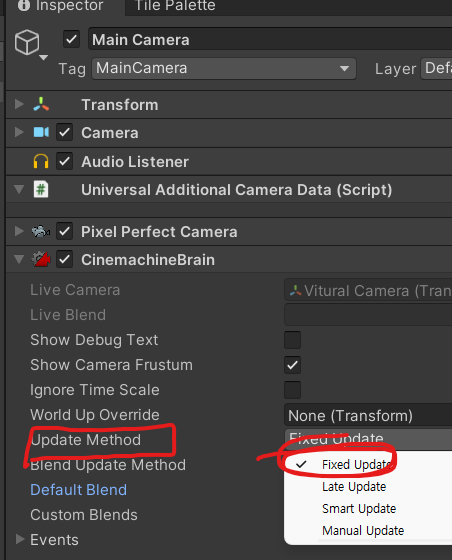Disable the Audio Listener component checkbox
The width and height of the screenshot is (452, 560).
click(65, 161)
